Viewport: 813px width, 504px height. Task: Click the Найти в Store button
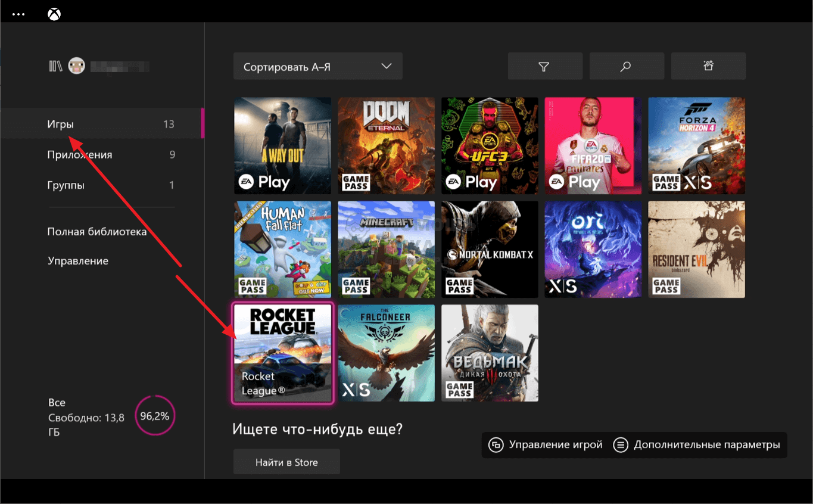(286, 462)
